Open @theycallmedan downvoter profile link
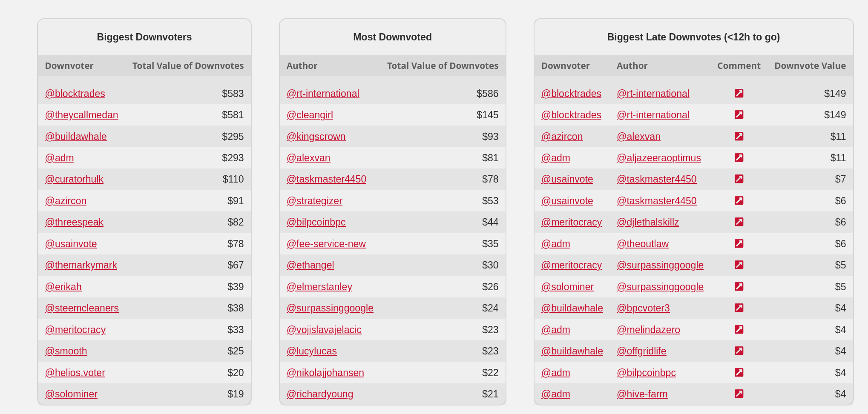This screenshot has width=868, height=414. 81,115
